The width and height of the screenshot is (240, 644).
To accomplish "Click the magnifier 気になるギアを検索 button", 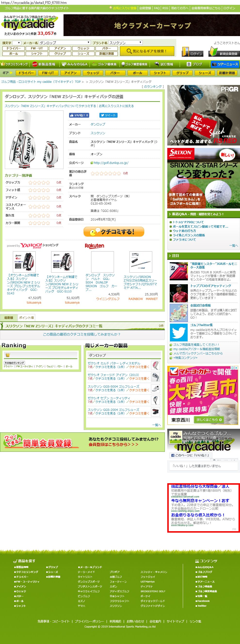I will tap(147, 51).
